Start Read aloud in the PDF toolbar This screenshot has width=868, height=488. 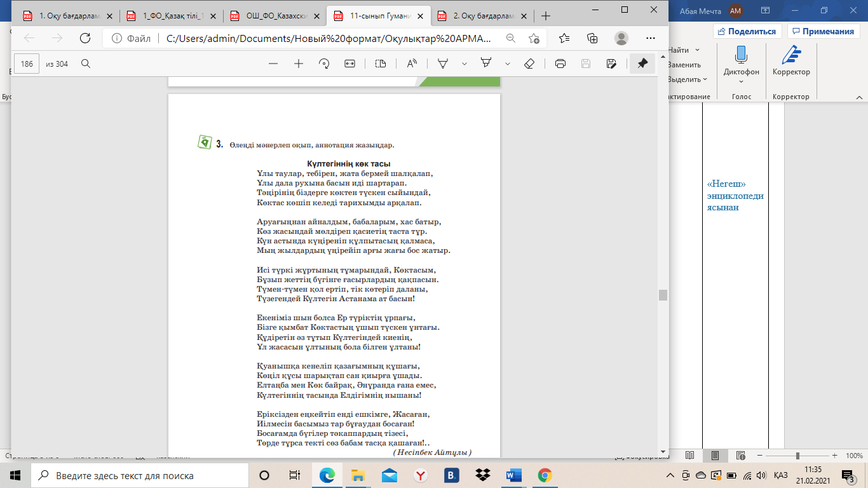point(412,64)
